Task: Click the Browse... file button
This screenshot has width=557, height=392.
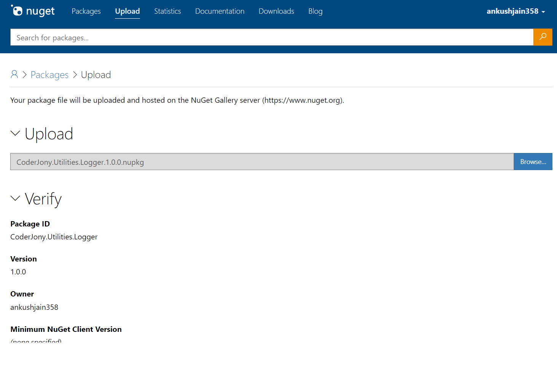Action: [533, 162]
